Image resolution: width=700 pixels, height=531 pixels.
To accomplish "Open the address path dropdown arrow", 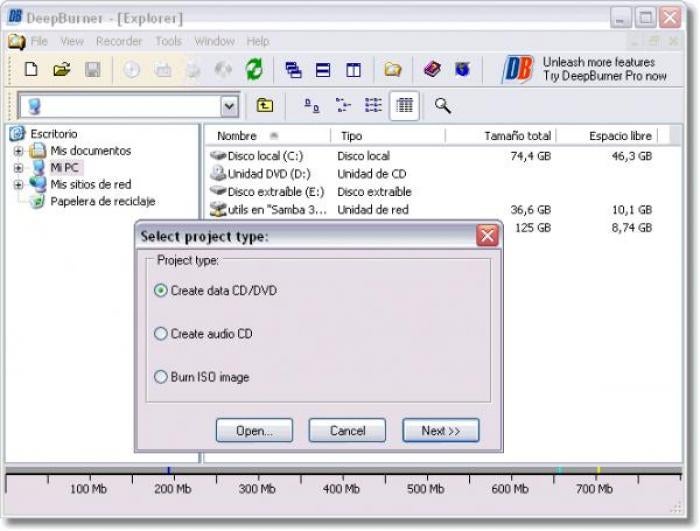I will tap(229, 106).
